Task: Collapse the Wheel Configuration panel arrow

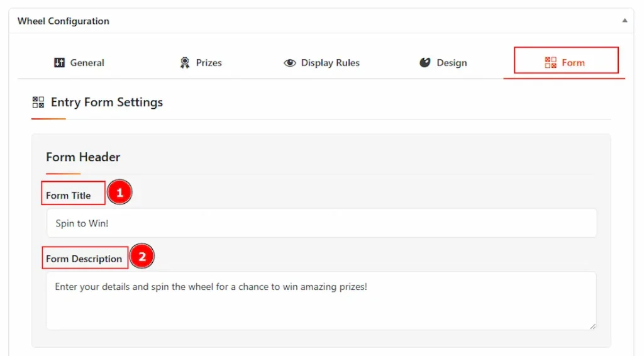Action: 625,20
